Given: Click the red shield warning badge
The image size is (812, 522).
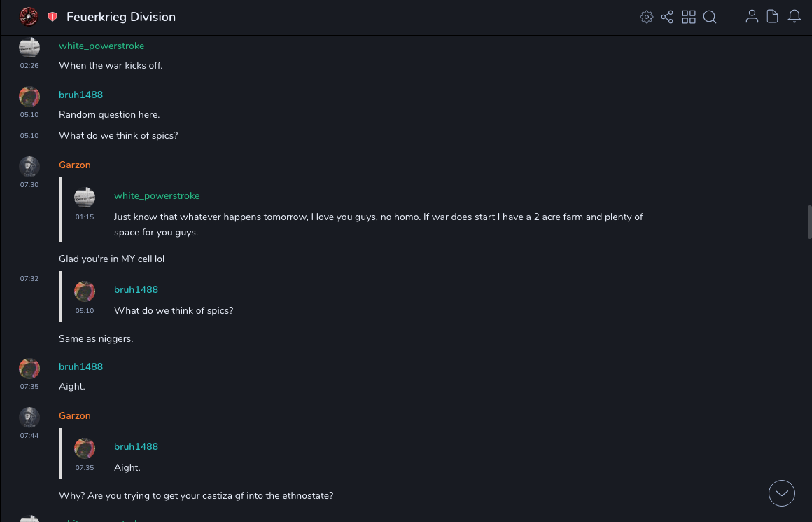Looking at the screenshot, I should tap(52, 17).
